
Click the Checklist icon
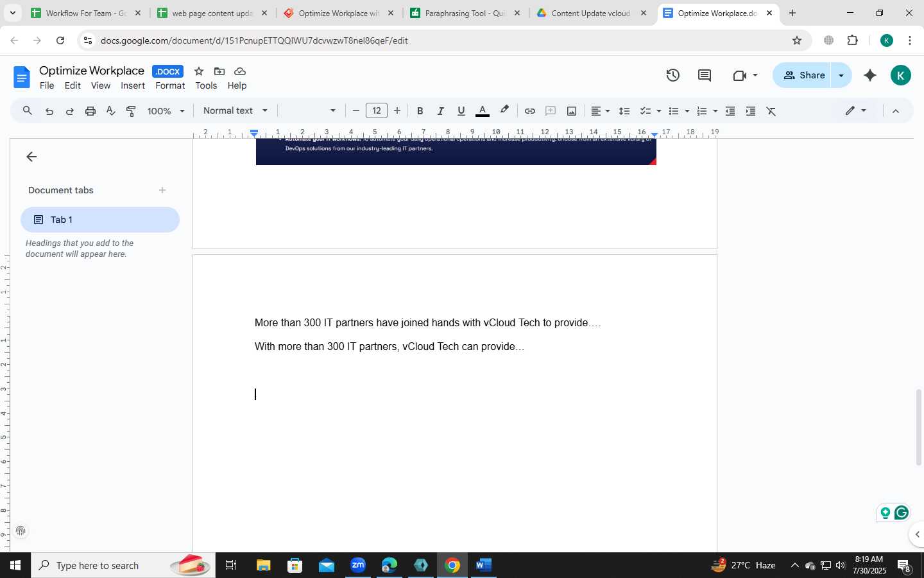pos(646,111)
